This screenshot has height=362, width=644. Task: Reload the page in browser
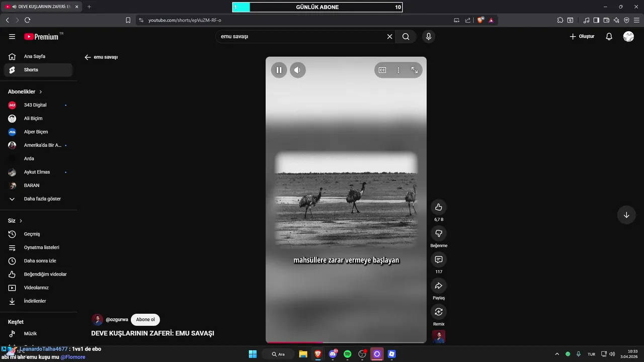click(27, 20)
